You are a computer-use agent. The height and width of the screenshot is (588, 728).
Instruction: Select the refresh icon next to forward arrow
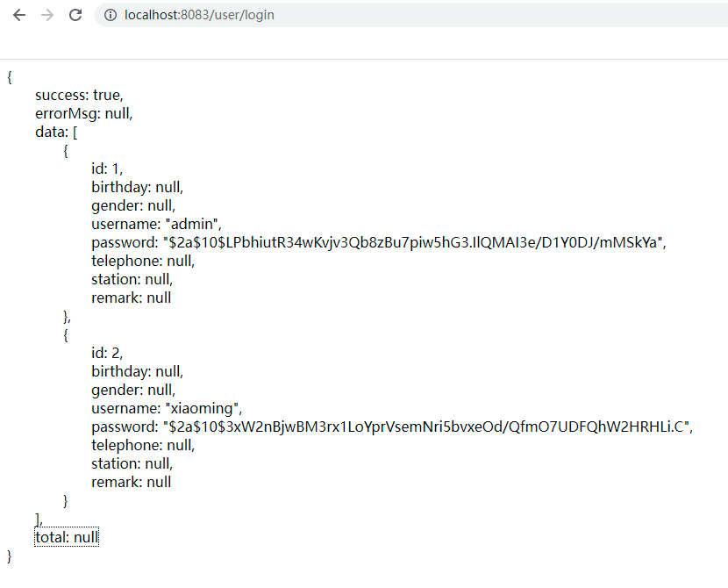coord(75,15)
